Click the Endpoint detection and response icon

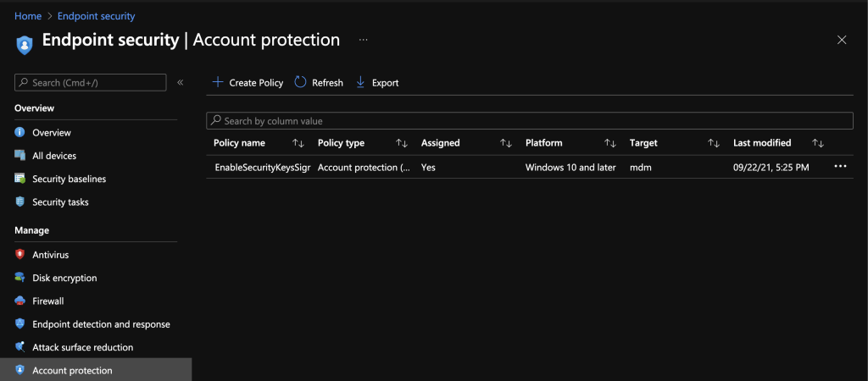pos(20,324)
